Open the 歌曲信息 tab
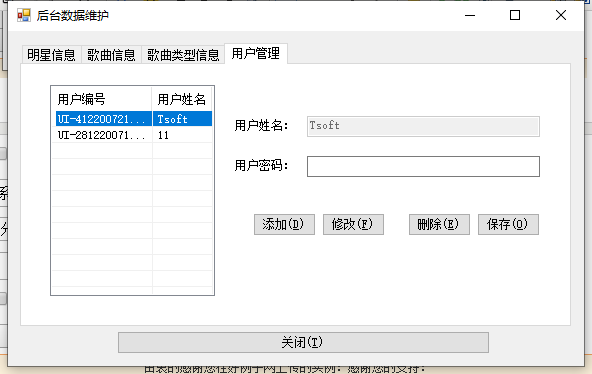Image resolution: width=592 pixels, height=374 pixels. pyautogui.click(x=111, y=55)
